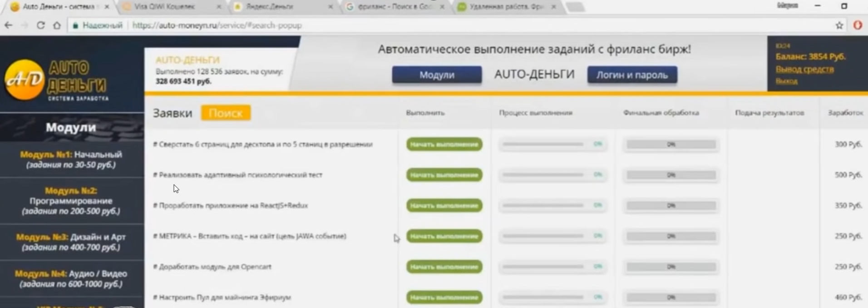Select task text 'Реализовать адаптивный психологический тест'
Screen dimensions: 868x308
tap(237, 175)
